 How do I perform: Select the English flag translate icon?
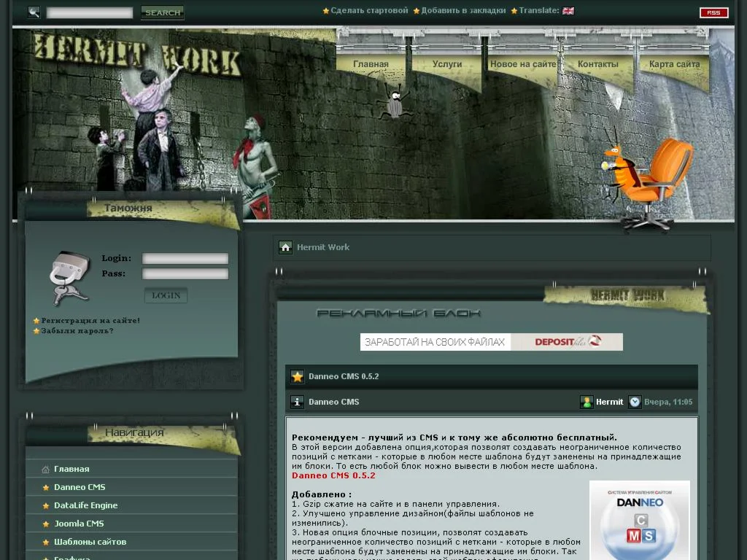click(x=568, y=11)
